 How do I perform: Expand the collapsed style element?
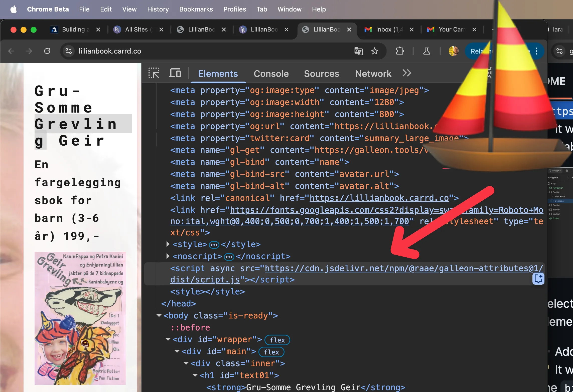click(x=168, y=244)
